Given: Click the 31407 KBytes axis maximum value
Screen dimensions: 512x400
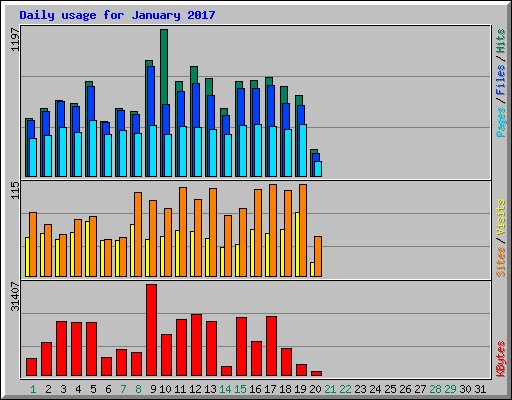Looking at the screenshot, I should click(15, 296).
